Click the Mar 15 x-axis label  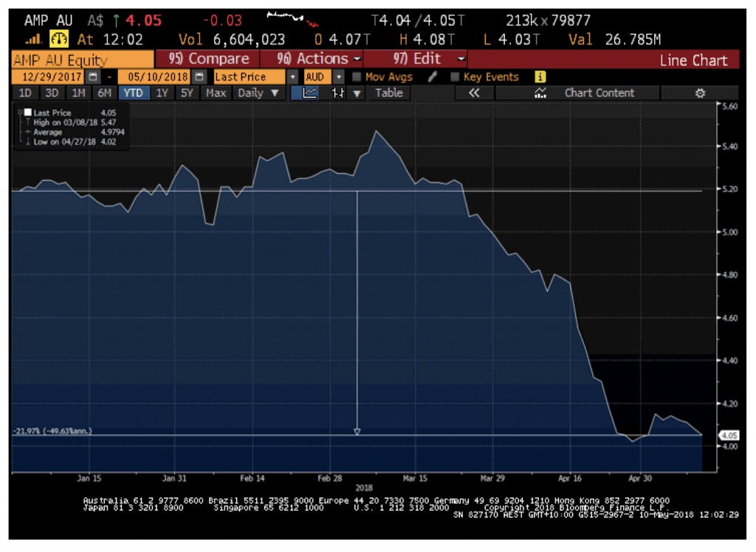(x=415, y=478)
